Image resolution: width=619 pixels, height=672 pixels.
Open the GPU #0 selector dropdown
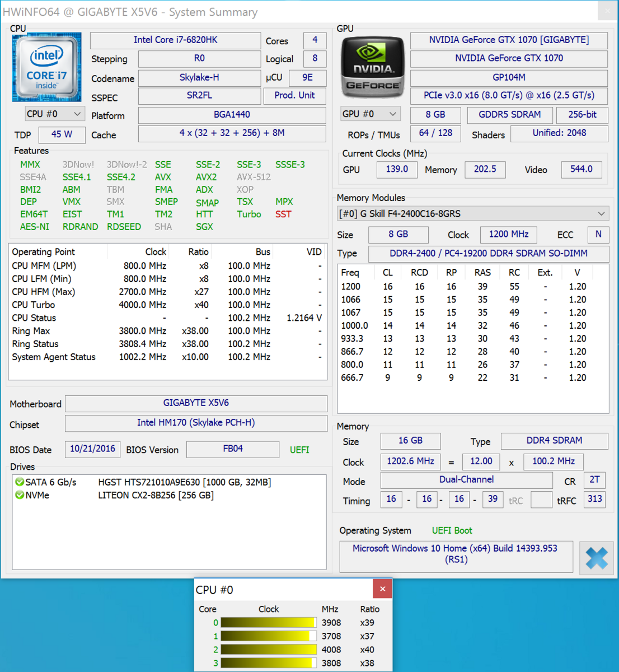371,114
